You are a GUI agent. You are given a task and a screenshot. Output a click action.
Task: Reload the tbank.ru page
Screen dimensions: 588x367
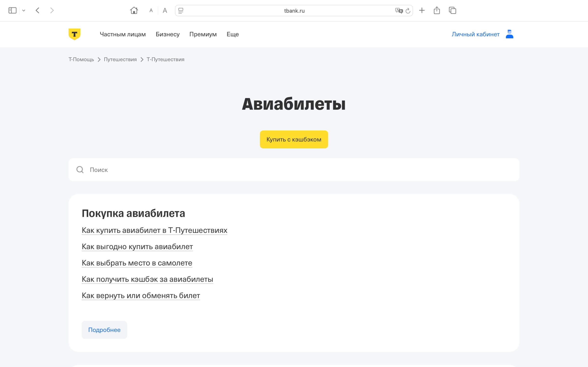click(408, 11)
